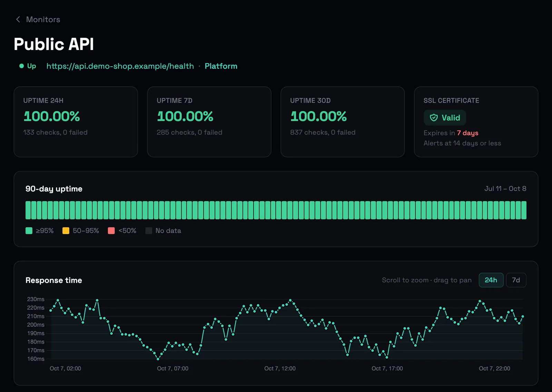Click '133 checks, 0 failed' text

55,132
